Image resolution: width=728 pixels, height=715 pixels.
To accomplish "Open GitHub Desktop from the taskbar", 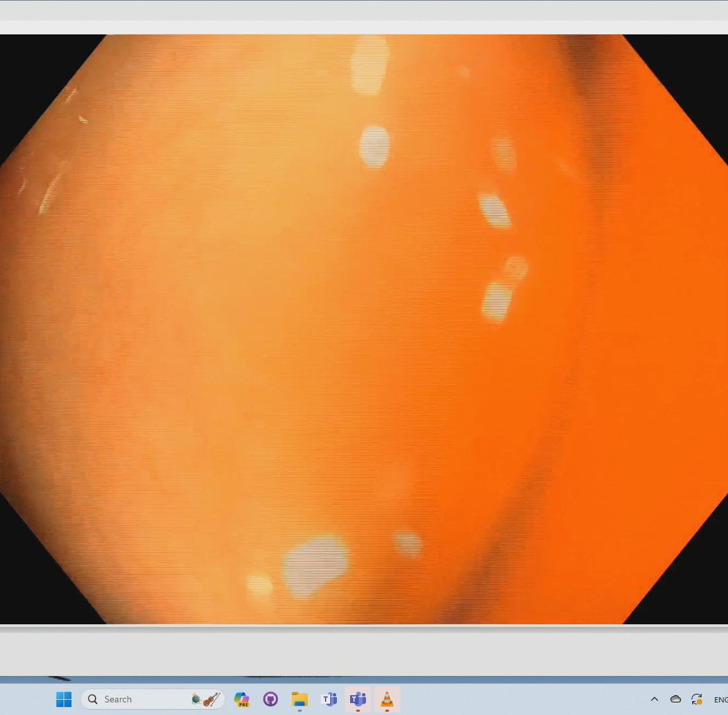I will tap(271, 698).
